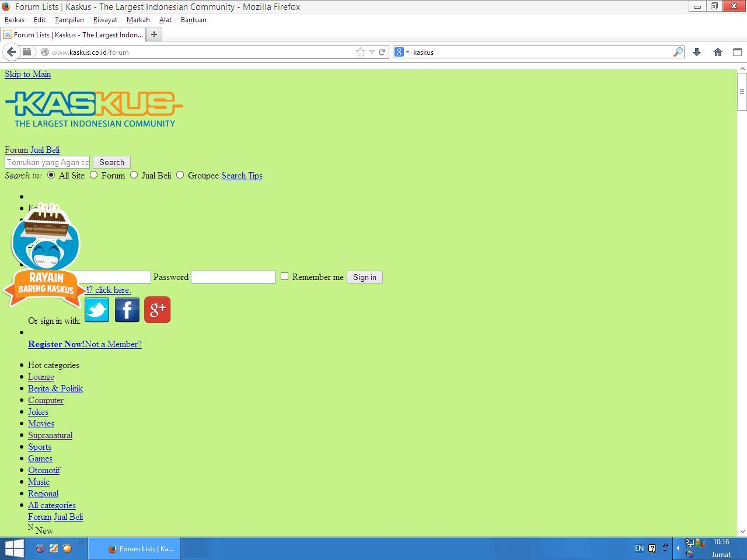The width and height of the screenshot is (747, 560).
Task: Sign in with the Facebook icon
Action: click(x=127, y=310)
